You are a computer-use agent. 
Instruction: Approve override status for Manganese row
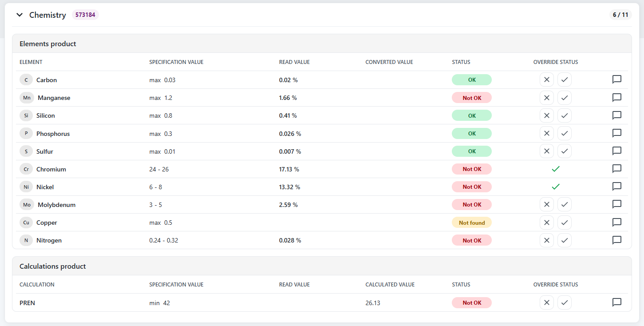tap(565, 98)
